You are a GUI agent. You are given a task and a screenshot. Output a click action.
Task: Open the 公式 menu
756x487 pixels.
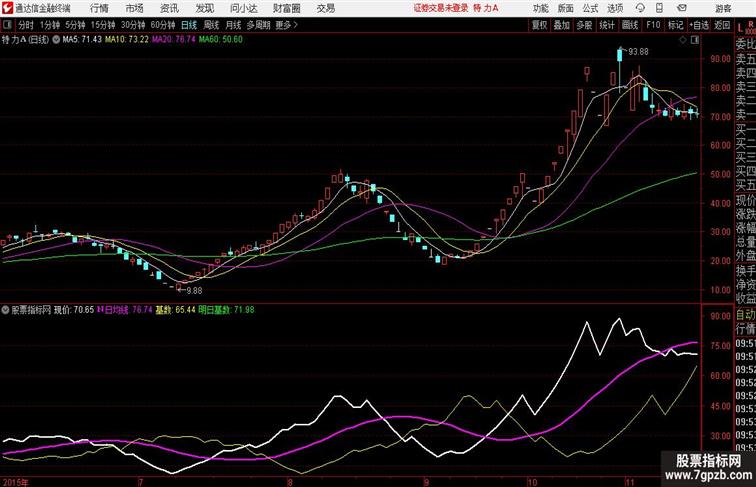click(x=590, y=8)
